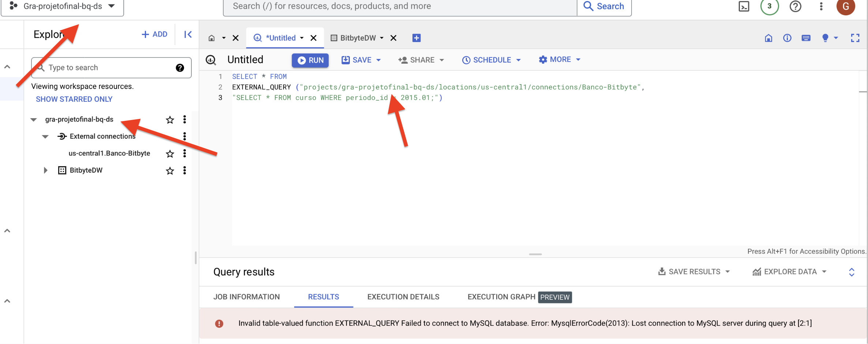Expand or collapse query results panel
The height and width of the screenshot is (344, 868).
point(852,272)
